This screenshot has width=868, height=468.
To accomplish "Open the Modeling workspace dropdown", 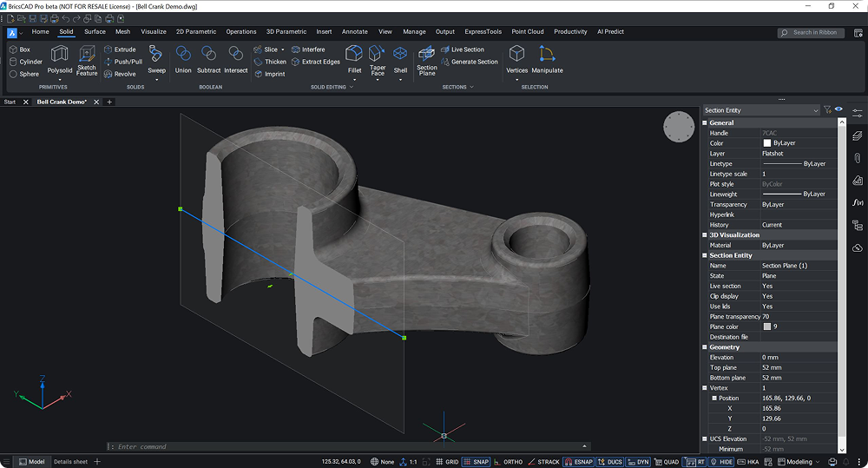I will point(799,462).
